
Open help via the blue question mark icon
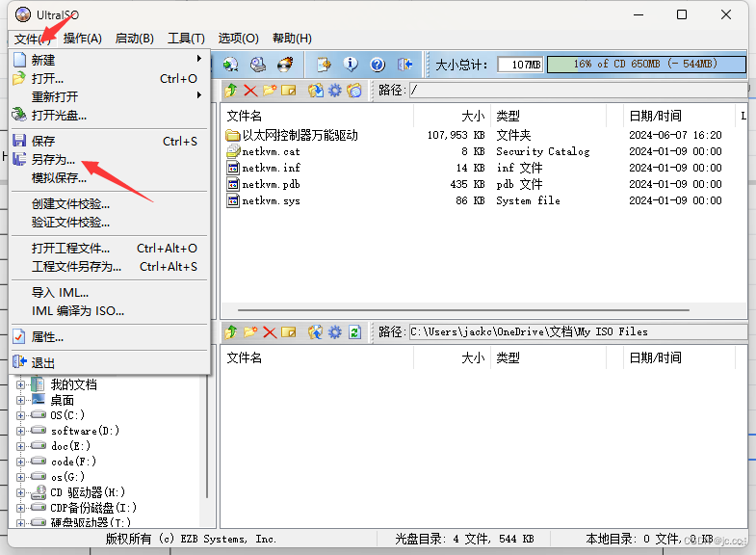(378, 65)
